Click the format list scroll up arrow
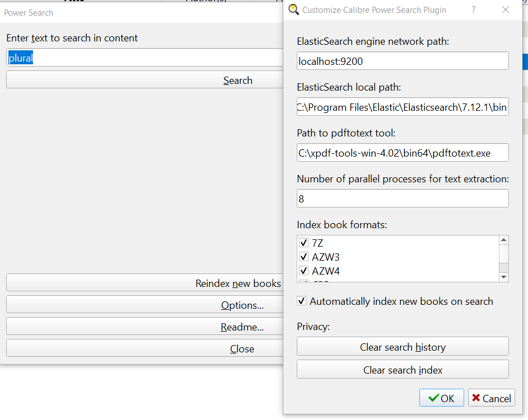528x420 pixels. coord(504,240)
